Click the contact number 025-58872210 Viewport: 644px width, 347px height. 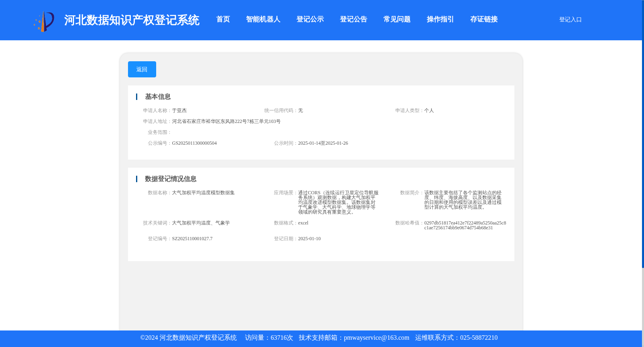pos(479,338)
